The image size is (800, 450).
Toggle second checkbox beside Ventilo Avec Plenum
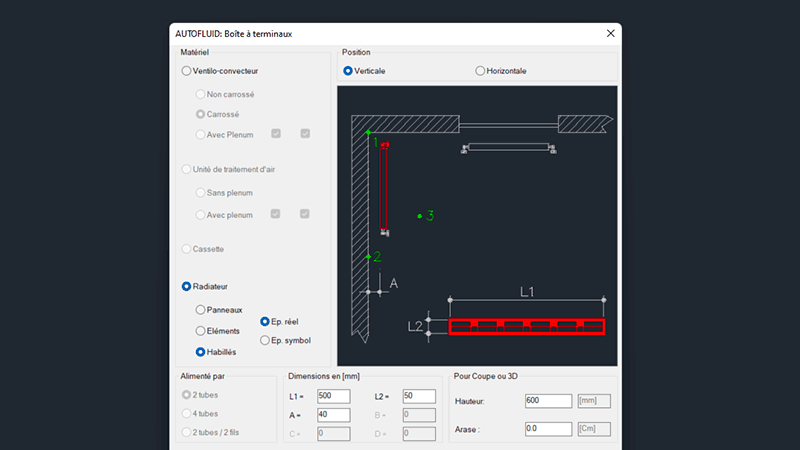click(305, 134)
